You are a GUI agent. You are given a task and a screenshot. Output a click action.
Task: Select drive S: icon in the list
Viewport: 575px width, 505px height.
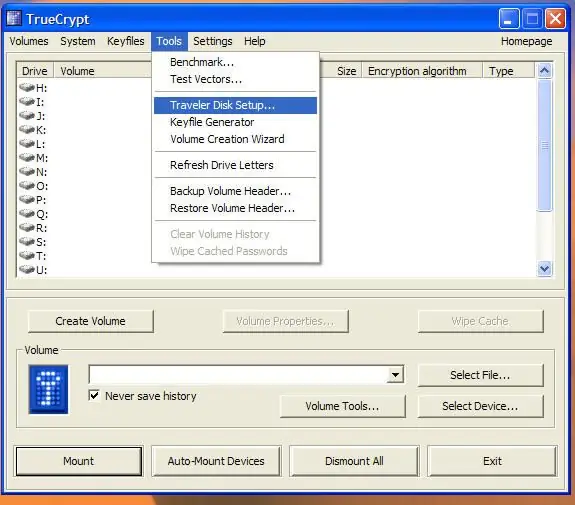(x=27, y=242)
